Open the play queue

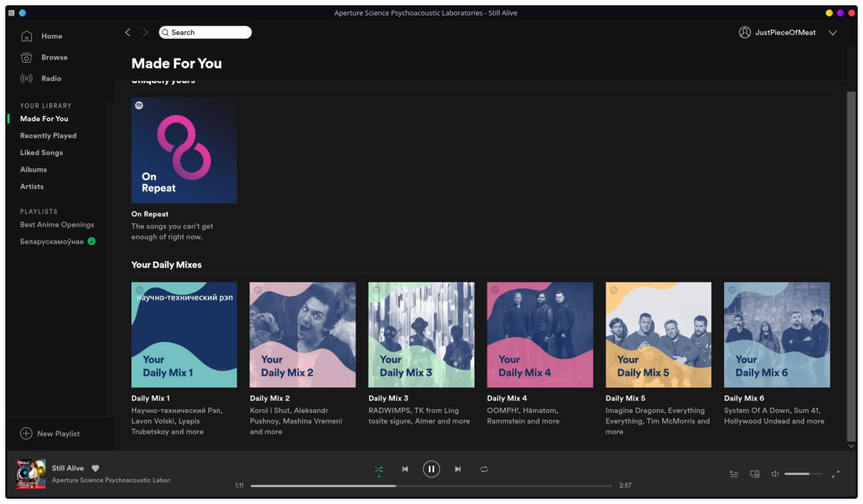click(734, 474)
